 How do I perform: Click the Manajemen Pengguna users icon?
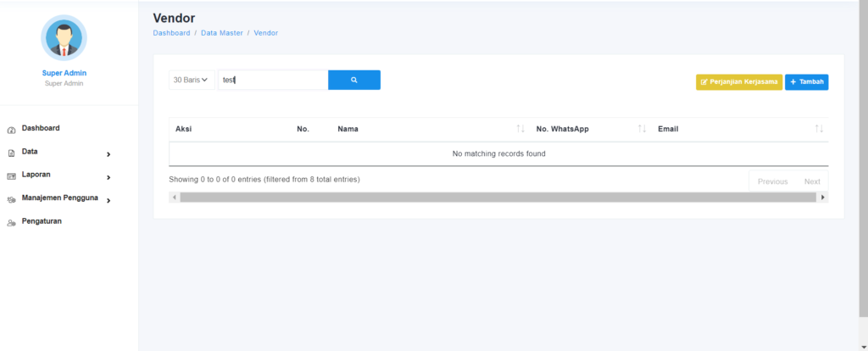(11, 200)
